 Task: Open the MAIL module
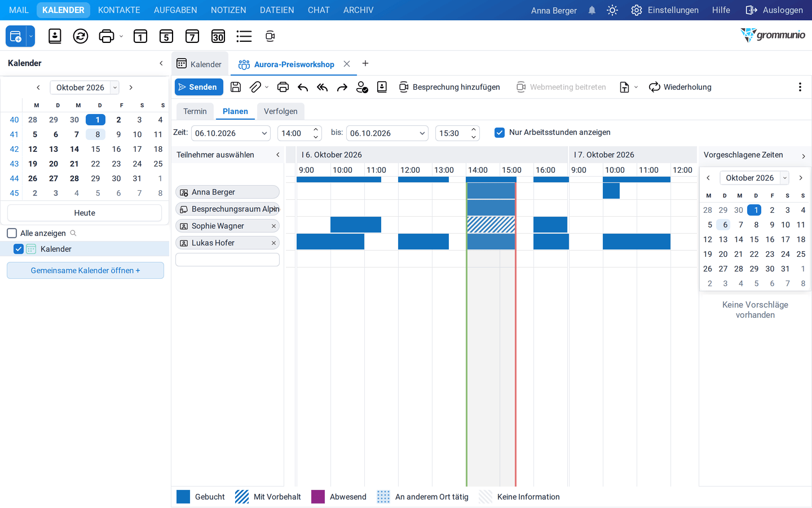click(19, 10)
